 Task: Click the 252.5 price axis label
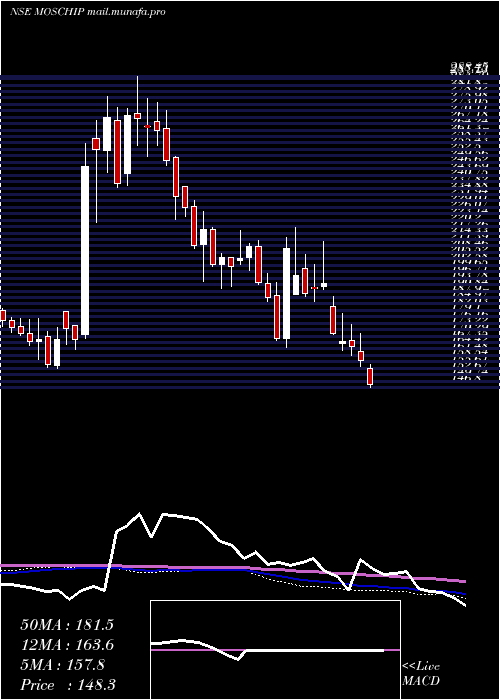(468, 146)
